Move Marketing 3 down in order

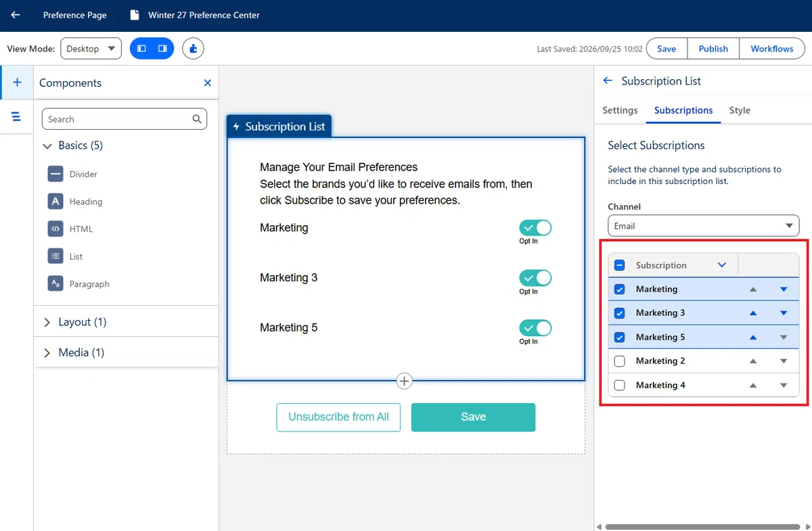[784, 313]
